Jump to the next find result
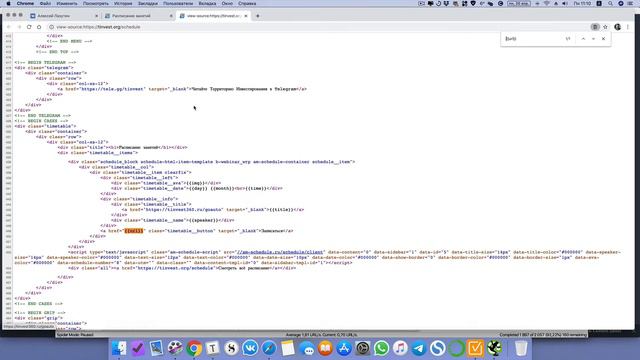The width and height of the screenshot is (640, 360). point(593,39)
